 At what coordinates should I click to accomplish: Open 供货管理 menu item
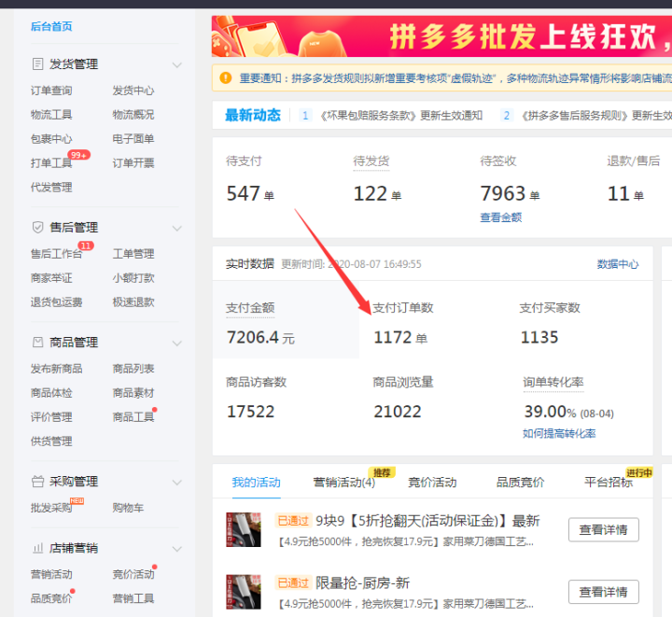[x=51, y=442]
